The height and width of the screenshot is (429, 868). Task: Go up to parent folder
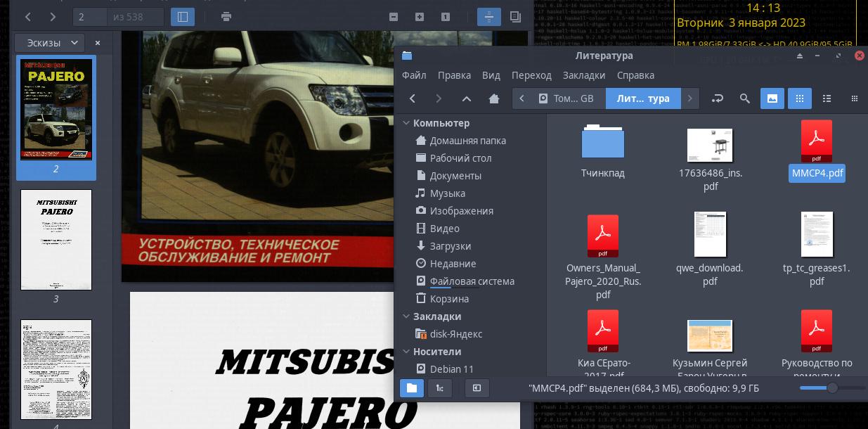tap(467, 98)
